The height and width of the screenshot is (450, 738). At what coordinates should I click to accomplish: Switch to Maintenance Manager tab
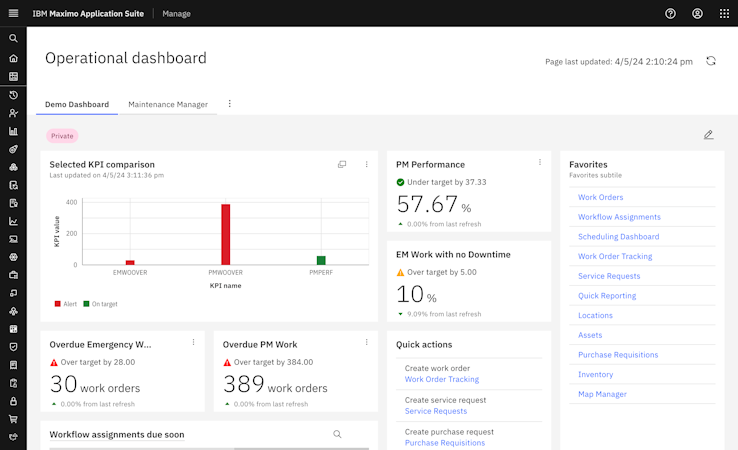tap(168, 104)
